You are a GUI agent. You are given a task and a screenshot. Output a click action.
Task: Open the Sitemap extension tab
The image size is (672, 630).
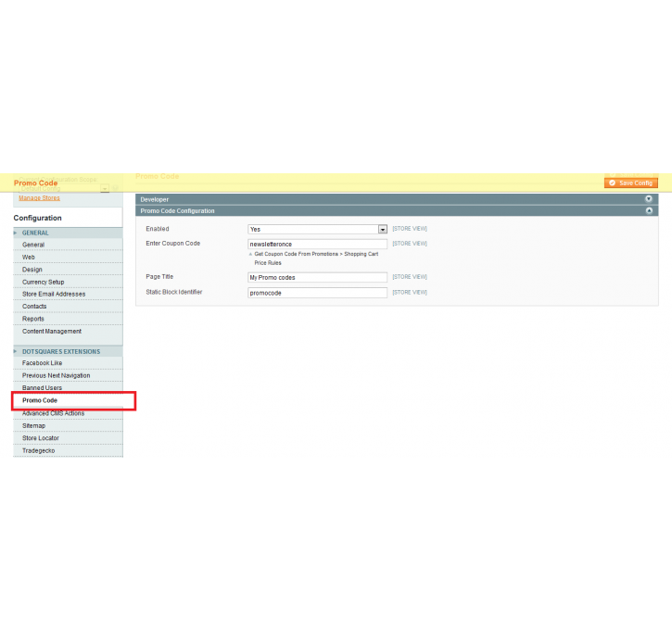point(69,425)
